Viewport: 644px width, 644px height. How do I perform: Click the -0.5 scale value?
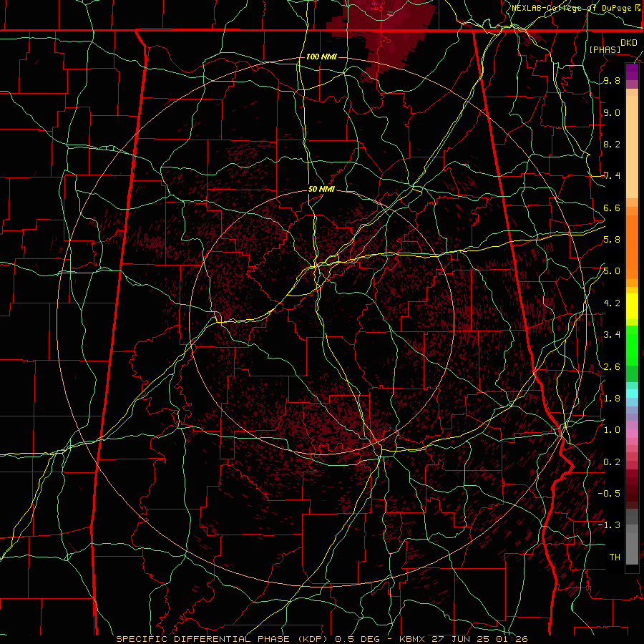pos(609,494)
